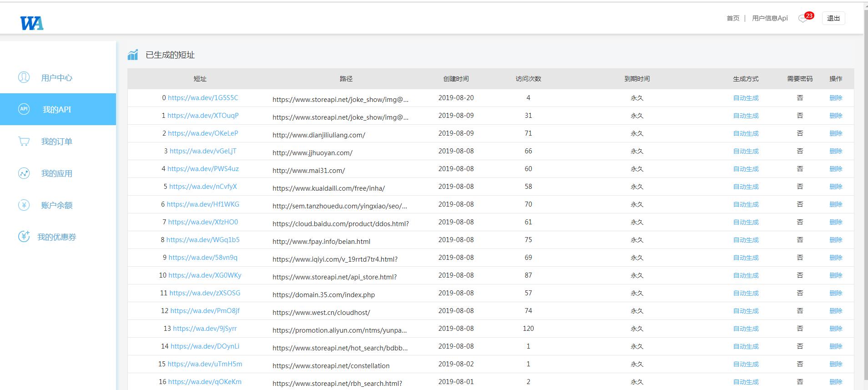Go to 账户余额 menu item
The image size is (868, 390).
(x=56, y=205)
